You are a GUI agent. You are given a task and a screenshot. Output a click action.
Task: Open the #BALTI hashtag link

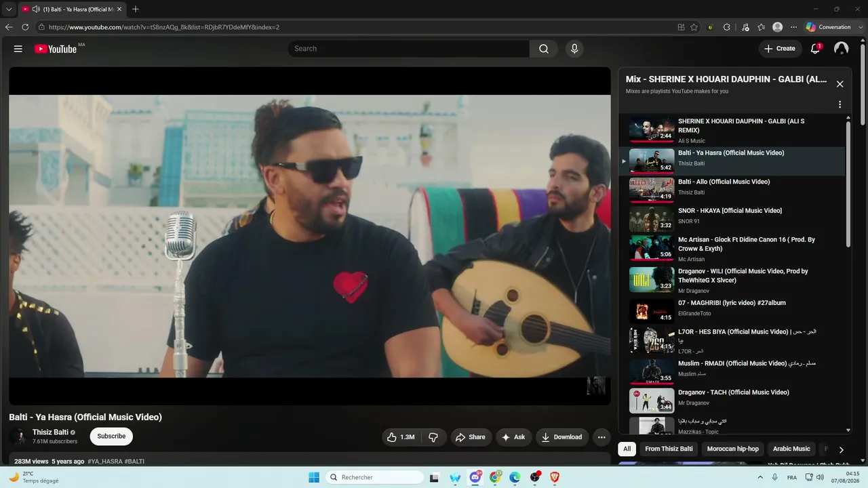pyautogui.click(x=134, y=462)
